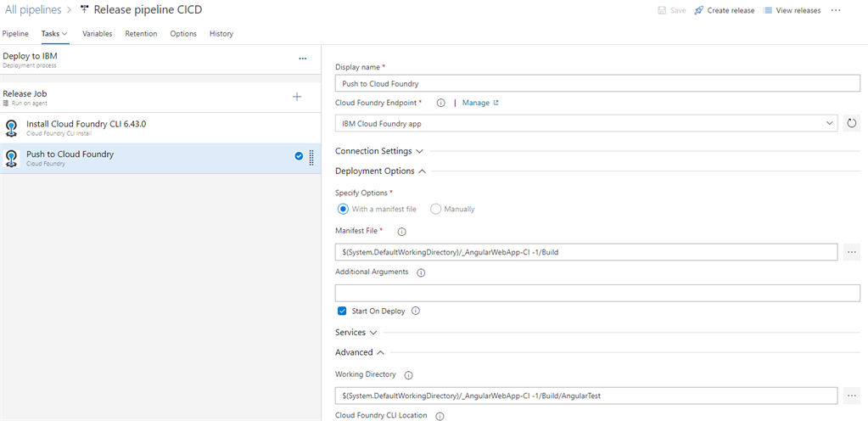Browse for Working Directory with ellipsis button
Image resolution: width=868 pixels, height=421 pixels.
click(851, 396)
